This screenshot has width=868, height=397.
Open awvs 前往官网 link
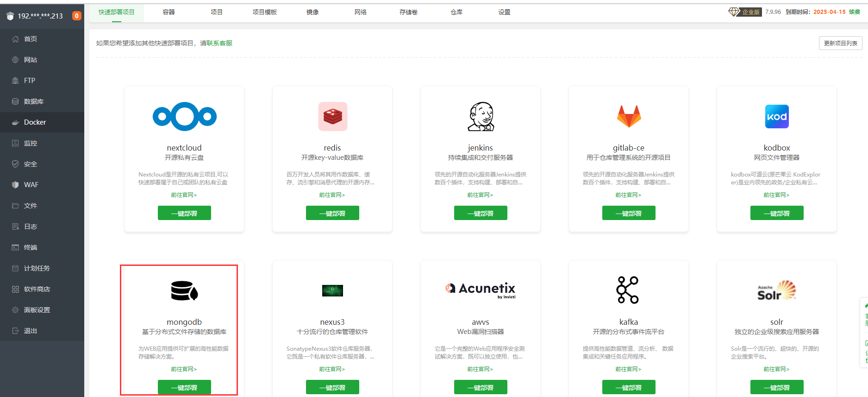pos(480,369)
